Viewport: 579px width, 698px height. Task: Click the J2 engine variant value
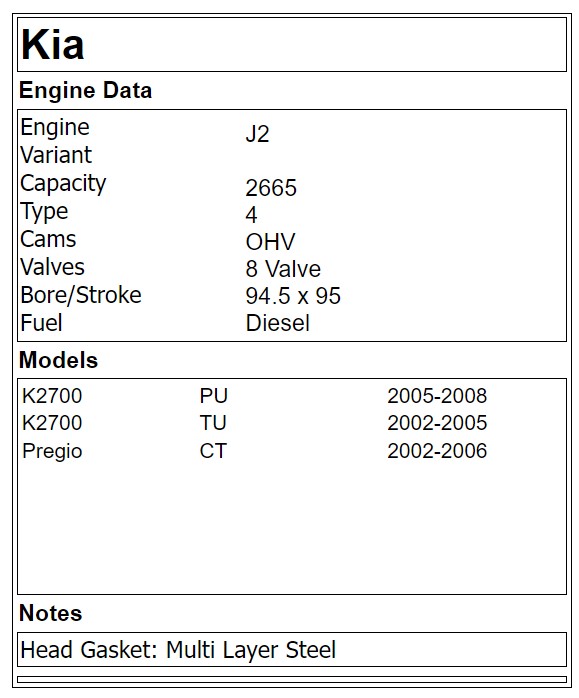point(257,134)
